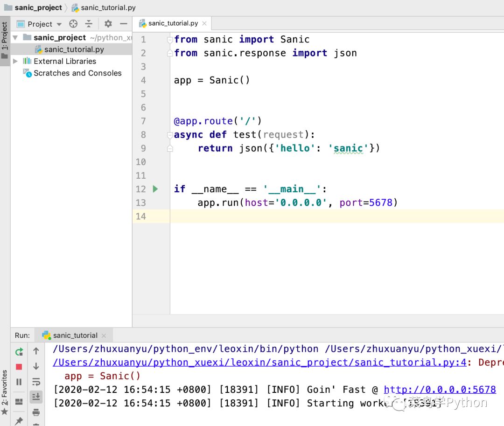Pause output in the Run console
Viewport: 504px width, 426px height.
coord(19,382)
